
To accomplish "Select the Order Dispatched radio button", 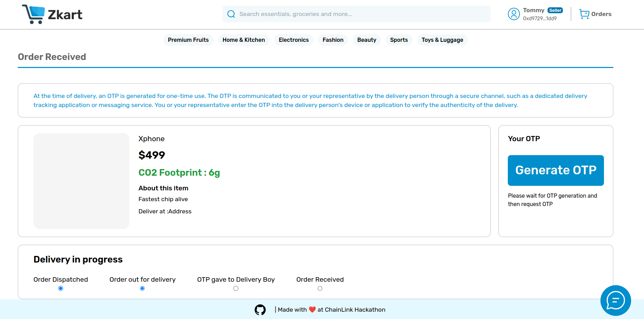I will click(x=61, y=288).
